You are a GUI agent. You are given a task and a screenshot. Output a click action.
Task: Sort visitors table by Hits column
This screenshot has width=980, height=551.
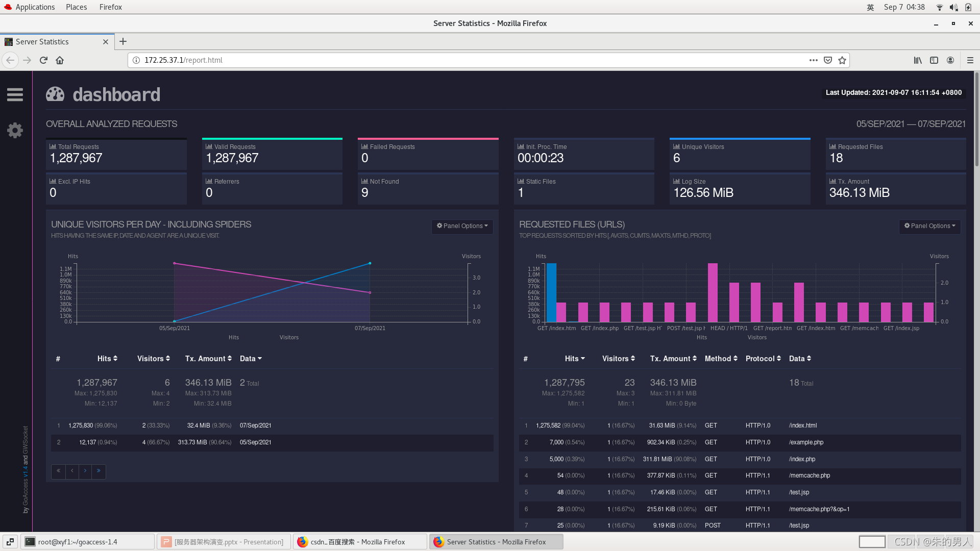click(x=107, y=359)
